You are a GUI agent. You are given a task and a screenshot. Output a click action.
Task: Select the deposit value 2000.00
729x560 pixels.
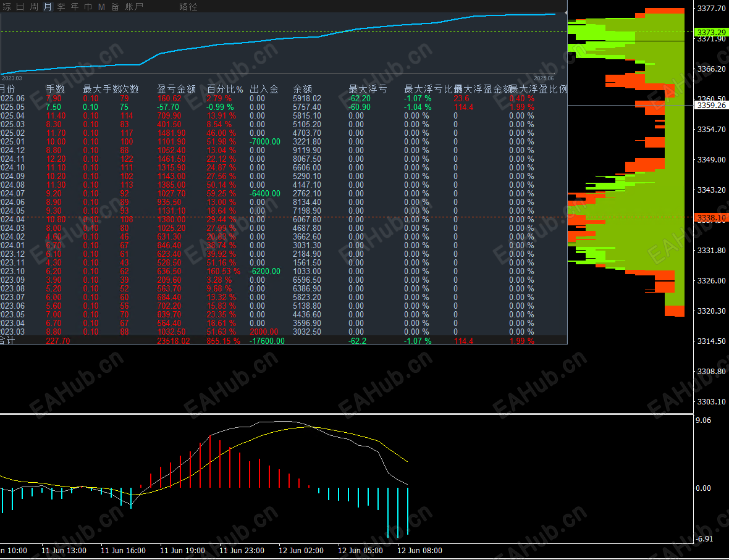(264, 332)
